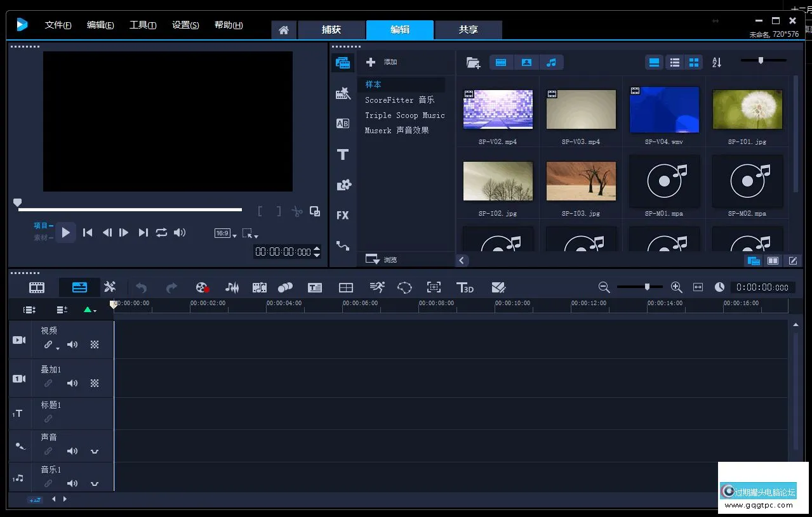Viewport: 812px width, 517px height.
Task: Expand the 音乐1 track options chevron
Action: 95,484
